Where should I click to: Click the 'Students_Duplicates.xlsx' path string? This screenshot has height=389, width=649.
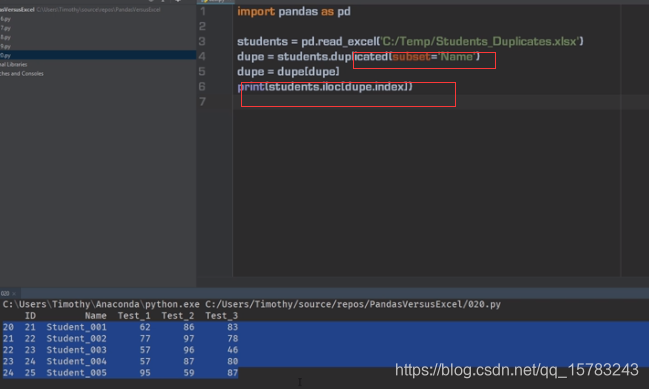481,41
